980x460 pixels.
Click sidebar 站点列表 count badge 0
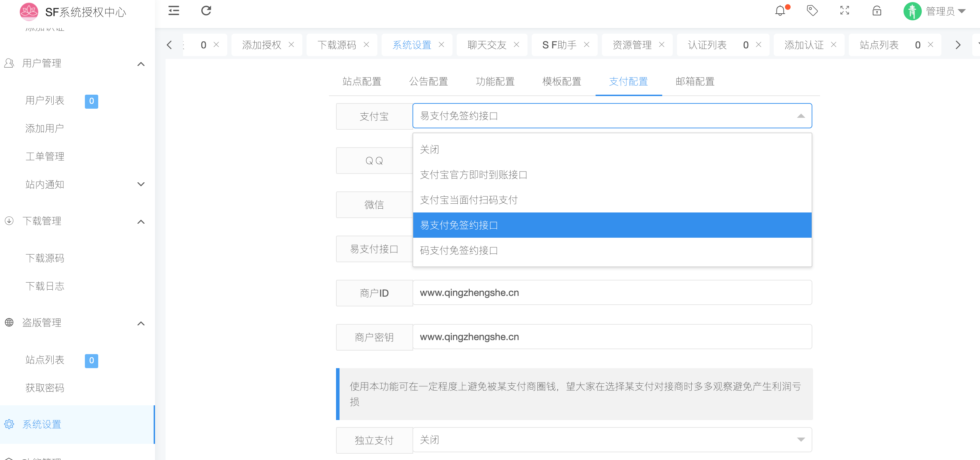[91, 361]
